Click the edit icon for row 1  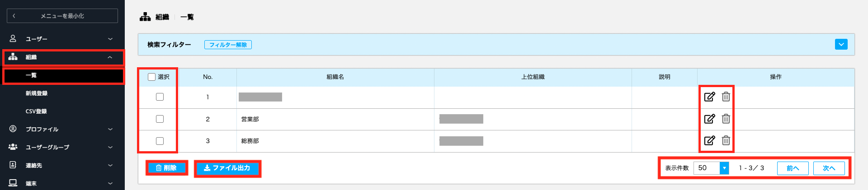(x=709, y=97)
